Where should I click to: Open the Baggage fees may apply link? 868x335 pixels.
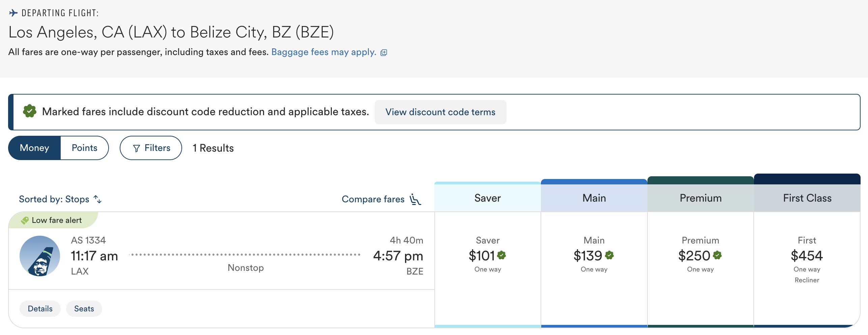pyautogui.click(x=324, y=52)
